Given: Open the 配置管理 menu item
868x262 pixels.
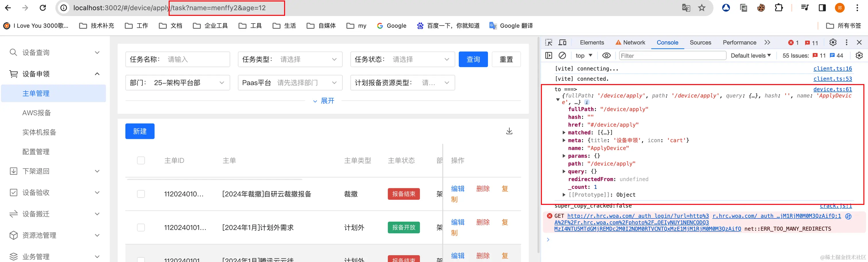Looking at the screenshot, I should (x=36, y=152).
